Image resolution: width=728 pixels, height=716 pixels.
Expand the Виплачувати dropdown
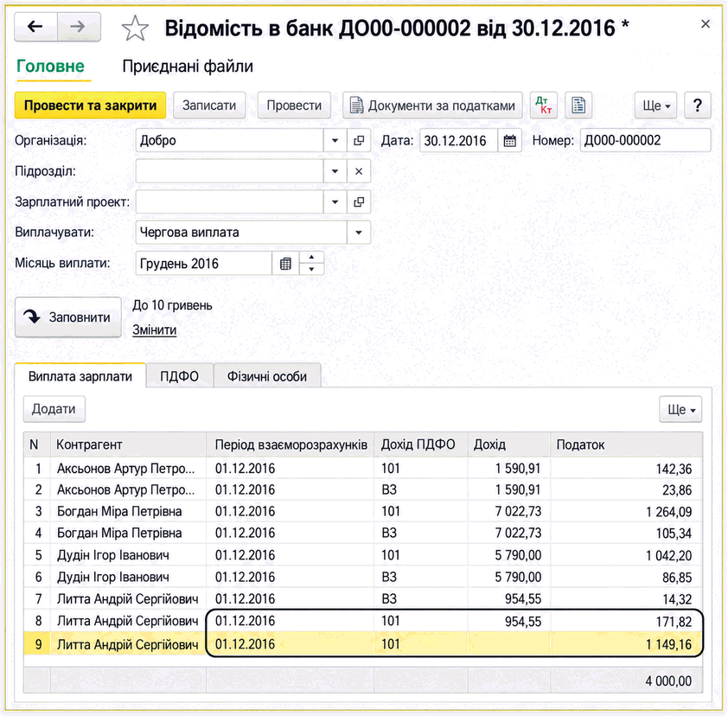[x=359, y=233]
